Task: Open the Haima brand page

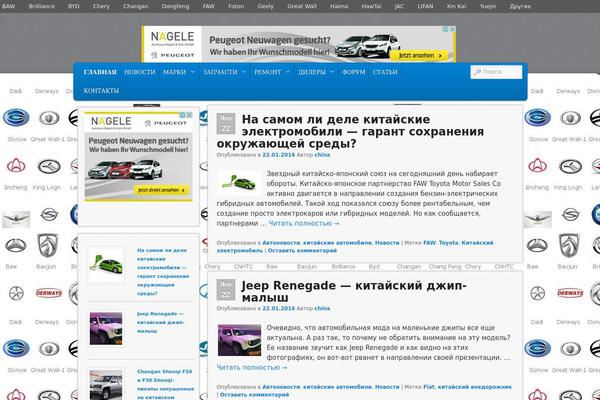Action: pos(339,6)
